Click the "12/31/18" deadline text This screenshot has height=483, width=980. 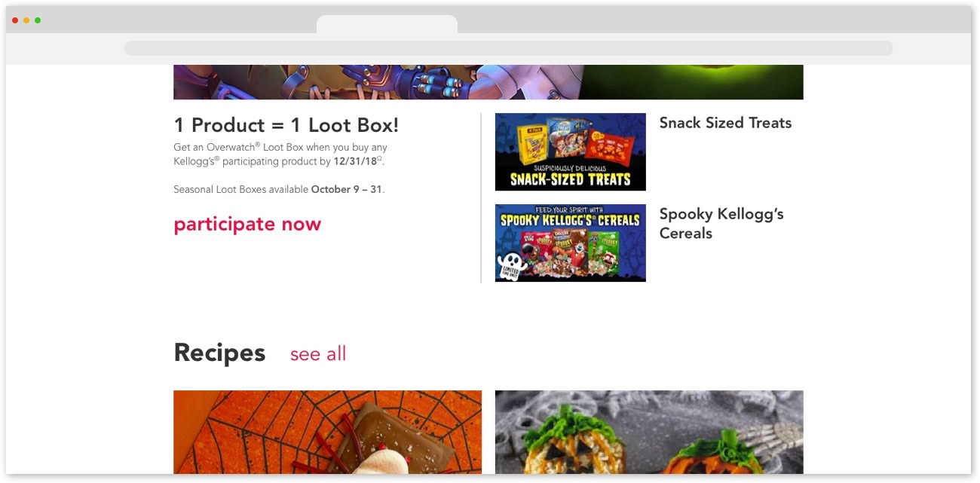(x=355, y=161)
